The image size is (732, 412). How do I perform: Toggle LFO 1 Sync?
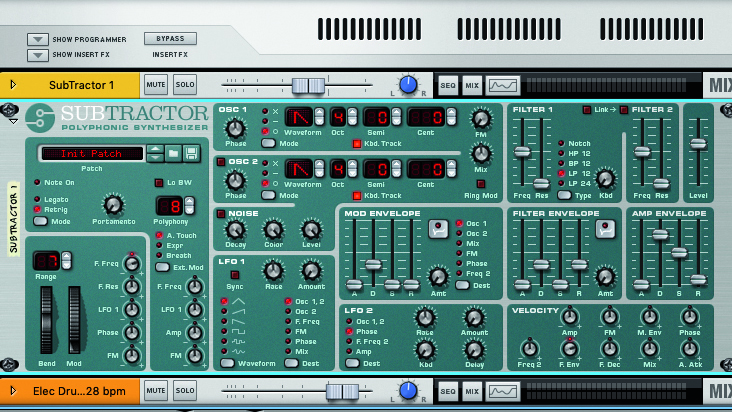tap(235, 275)
